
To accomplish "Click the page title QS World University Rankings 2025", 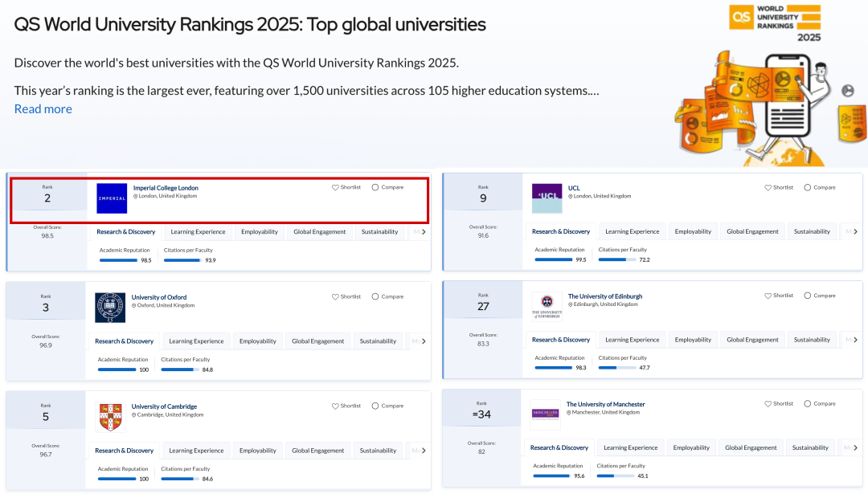I will 250,24.
